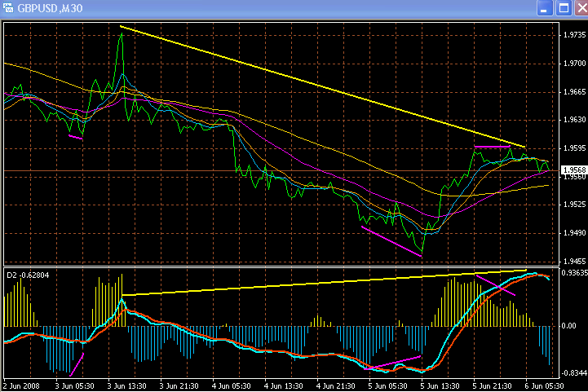This screenshot has width=588, height=392.
Task: Click the 3 Jun 21:30 time label
Action: click(179, 386)
